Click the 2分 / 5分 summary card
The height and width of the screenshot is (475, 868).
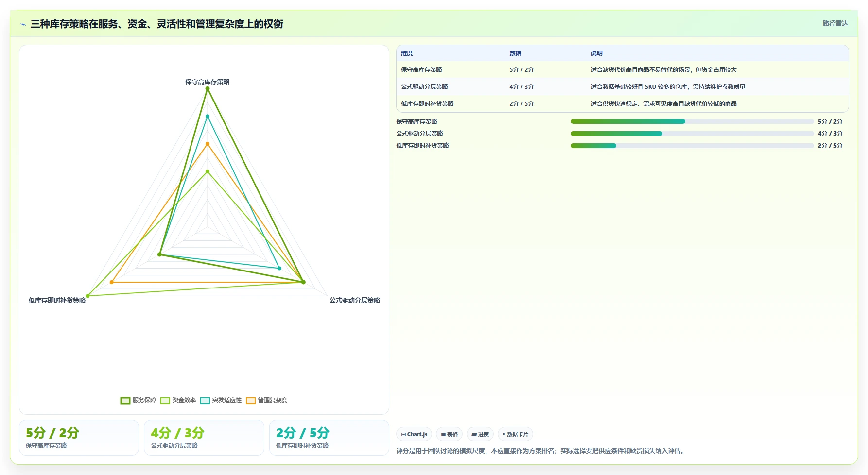(329, 438)
